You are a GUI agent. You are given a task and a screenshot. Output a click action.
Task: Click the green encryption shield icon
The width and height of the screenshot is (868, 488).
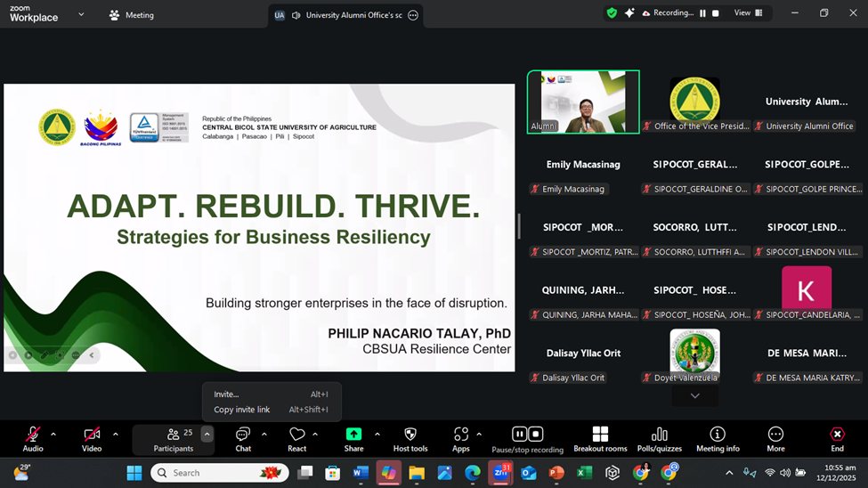612,13
